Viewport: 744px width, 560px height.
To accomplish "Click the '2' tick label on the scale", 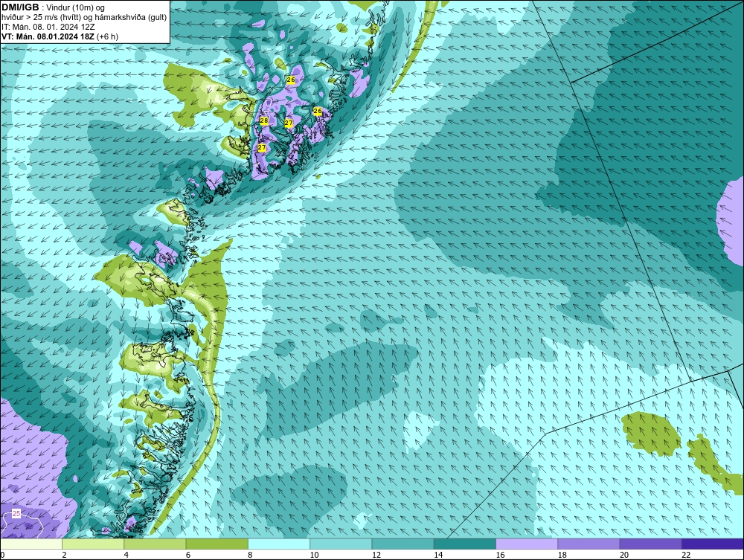I will 64,555.
